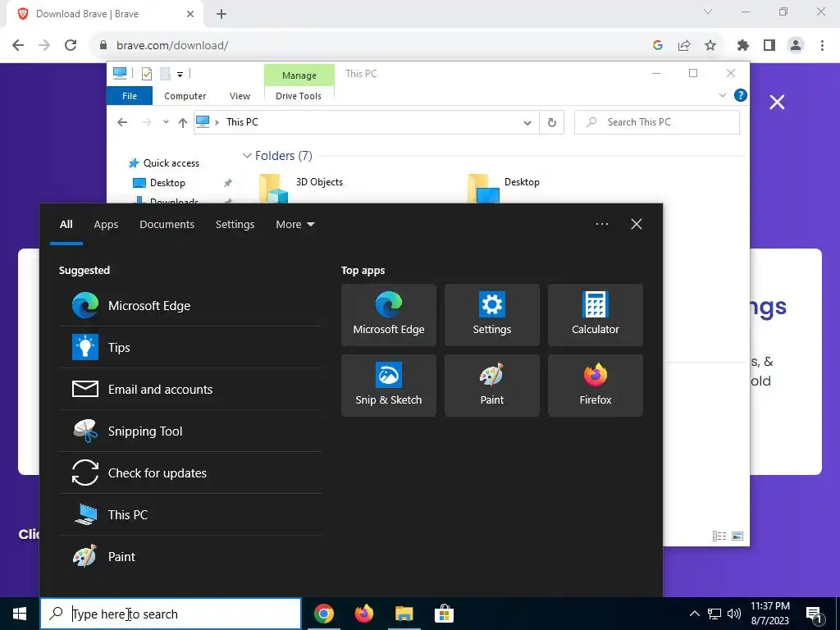Launch Firefox tile in Top apps
The image size is (840, 630).
[596, 386]
